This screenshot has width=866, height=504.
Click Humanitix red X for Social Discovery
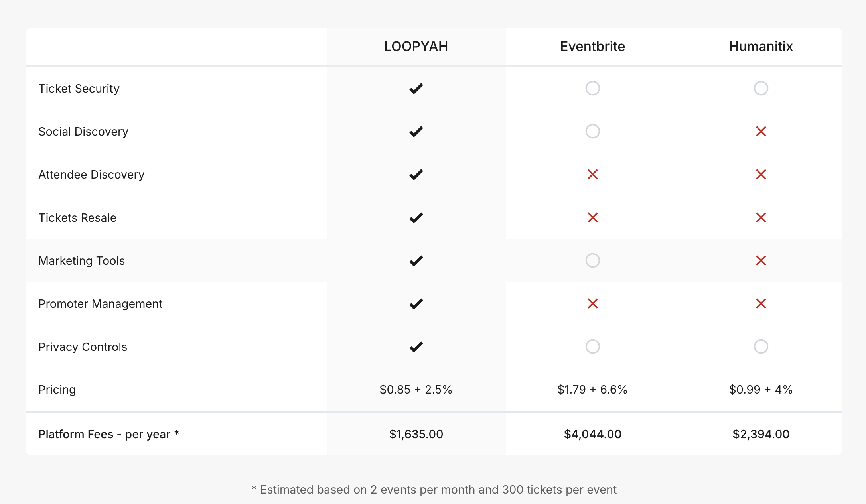click(761, 131)
